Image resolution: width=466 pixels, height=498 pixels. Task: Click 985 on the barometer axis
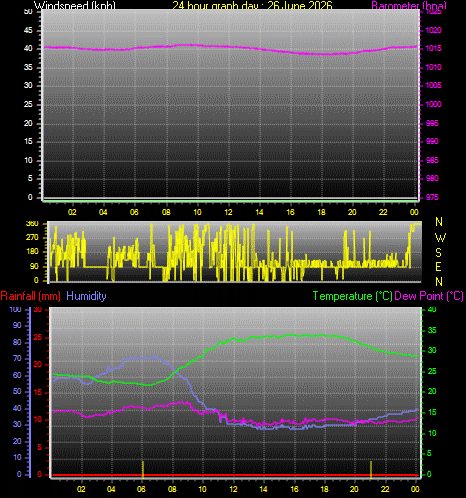point(432,160)
